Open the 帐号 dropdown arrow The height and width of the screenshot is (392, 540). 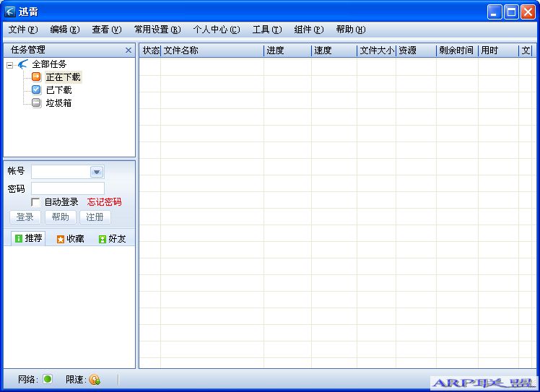(97, 172)
